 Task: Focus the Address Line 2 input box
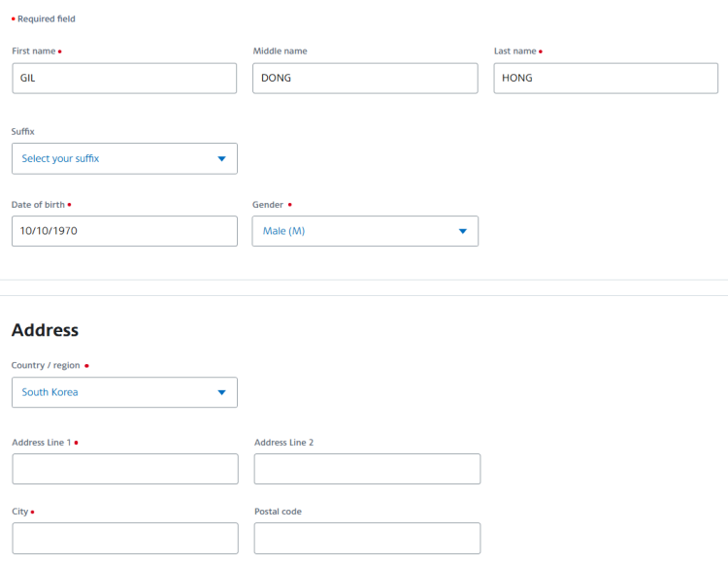point(367,469)
